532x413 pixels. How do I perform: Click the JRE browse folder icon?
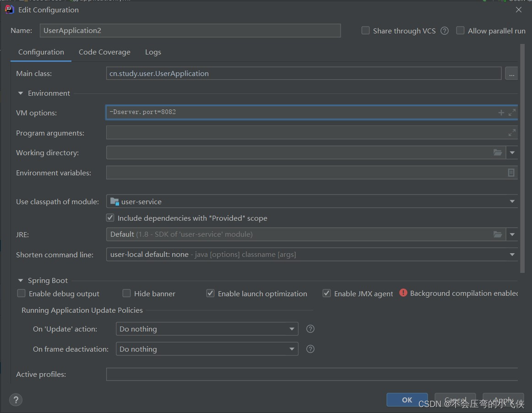click(498, 234)
